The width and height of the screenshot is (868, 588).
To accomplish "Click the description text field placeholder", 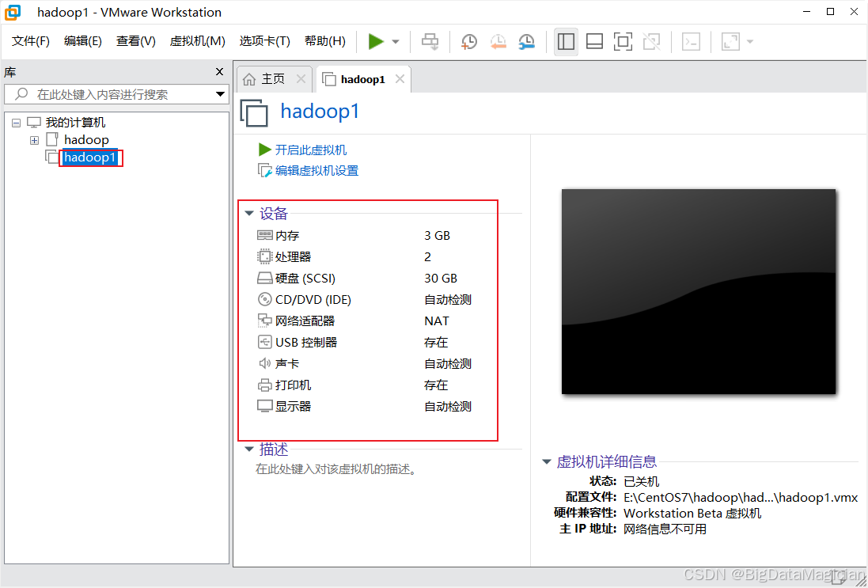I will click(336, 469).
